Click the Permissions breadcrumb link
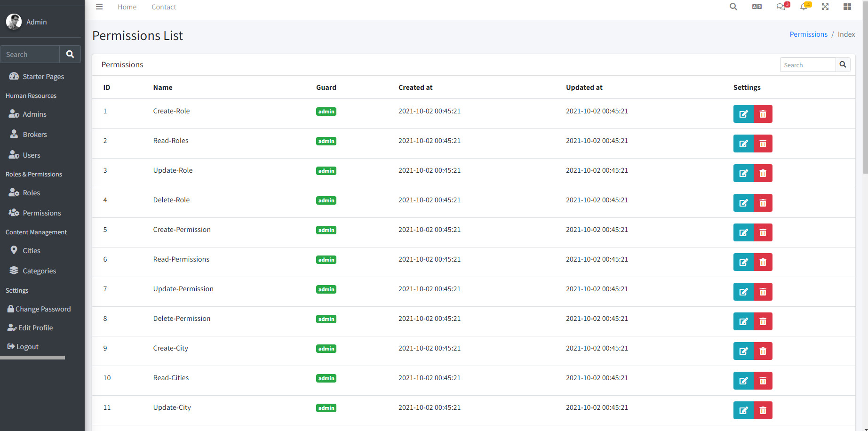Viewport: 868px width, 431px height. click(808, 34)
